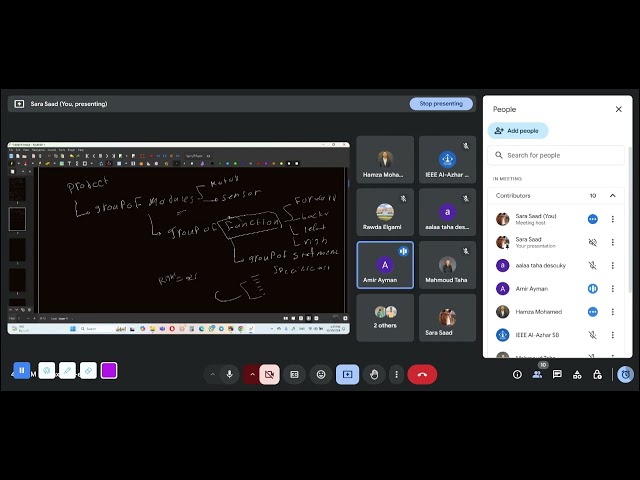
Task: Raise your hand
Action: pos(374,374)
